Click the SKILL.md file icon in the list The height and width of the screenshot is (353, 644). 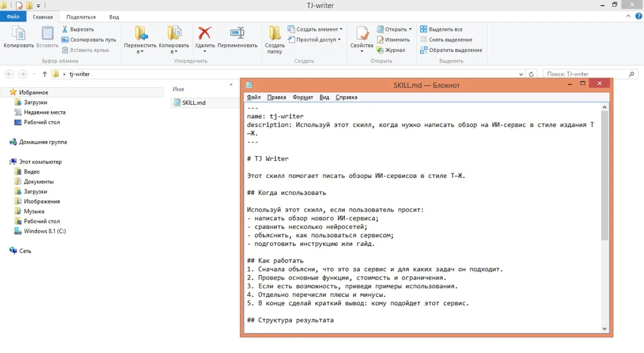[177, 103]
